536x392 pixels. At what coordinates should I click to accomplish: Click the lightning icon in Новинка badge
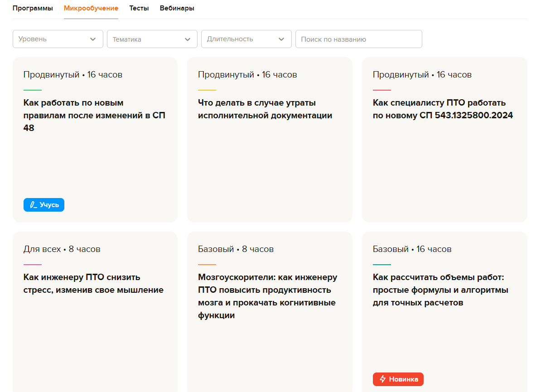tap(383, 379)
